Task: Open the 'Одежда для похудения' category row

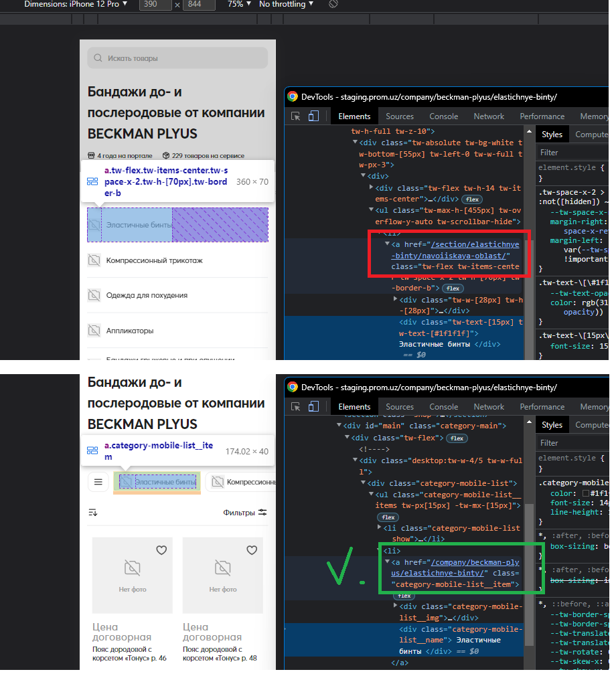Action: [177, 295]
